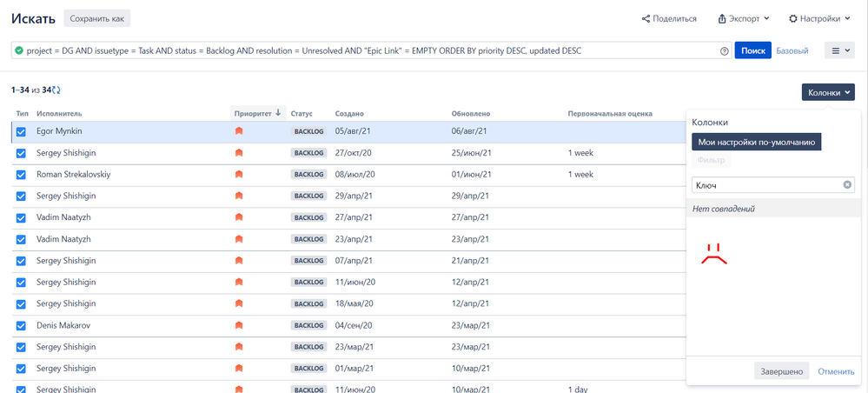Click the priority icon in Denis Makarov row
Viewport: 868px width, 393px height.
click(x=239, y=326)
